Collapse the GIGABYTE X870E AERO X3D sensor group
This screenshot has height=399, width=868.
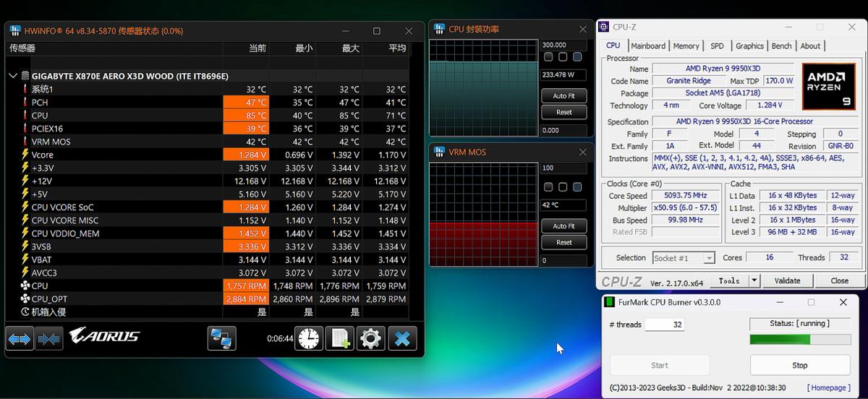point(13,76)
